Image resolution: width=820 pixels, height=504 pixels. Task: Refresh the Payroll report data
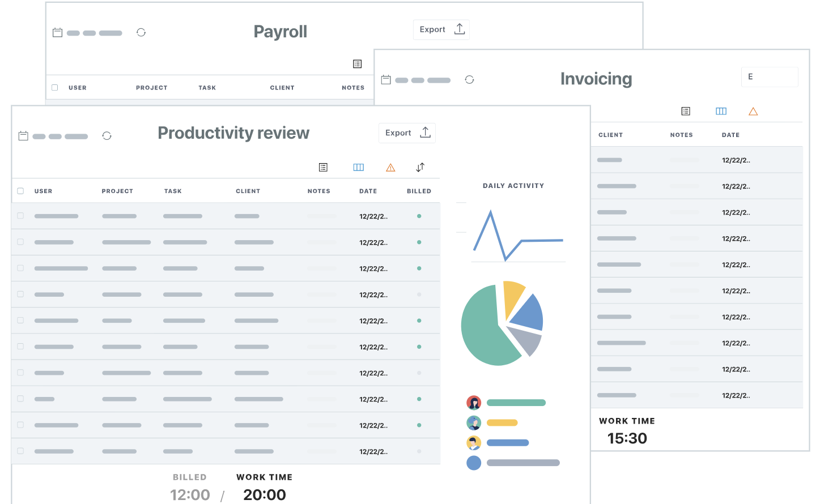tap(141, 32)
